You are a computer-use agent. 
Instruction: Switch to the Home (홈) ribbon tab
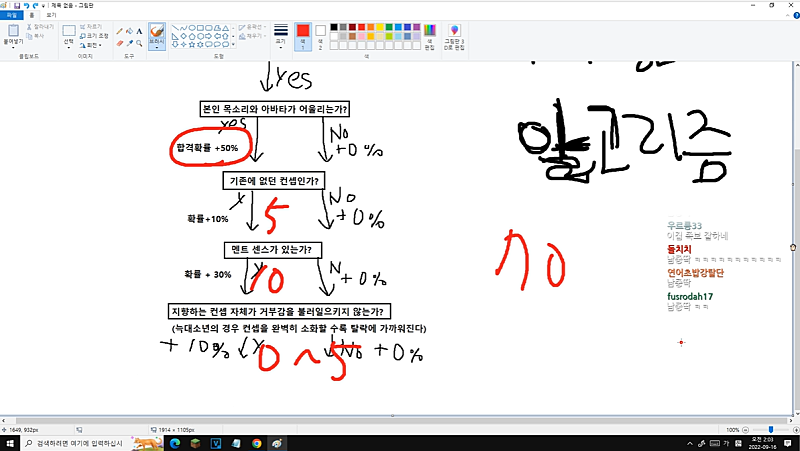click(32, 15)
